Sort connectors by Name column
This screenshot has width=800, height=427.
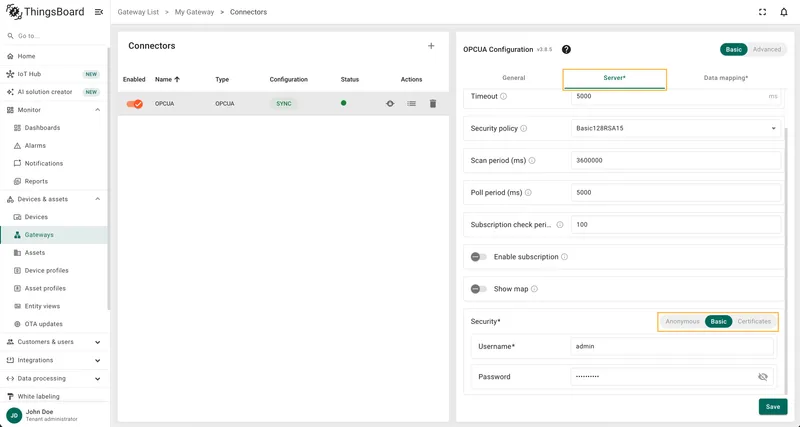(167, 80)
